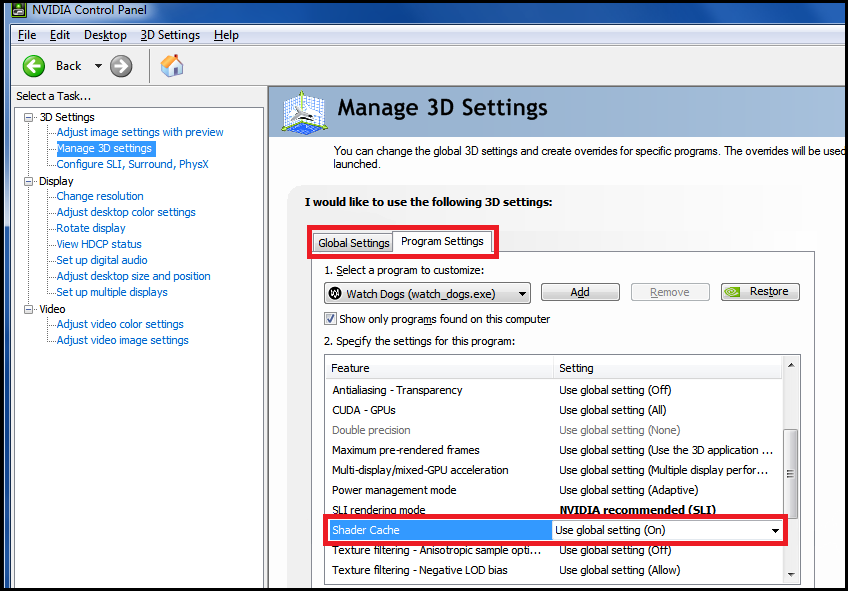Collapse the Display tree node
The height and width of the screenshot is (591, 848).
pyautogui.click(x=28, y=181)
